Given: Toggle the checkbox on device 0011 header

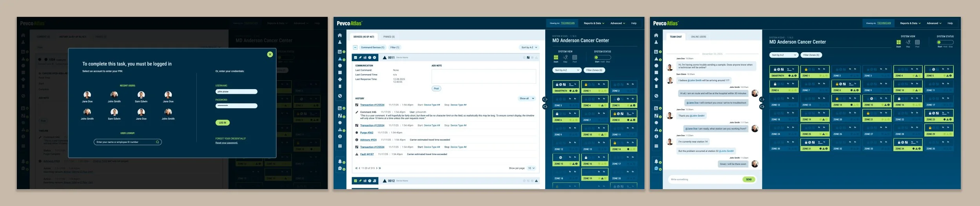Looking at the screenshot, I should click(356, 58).
